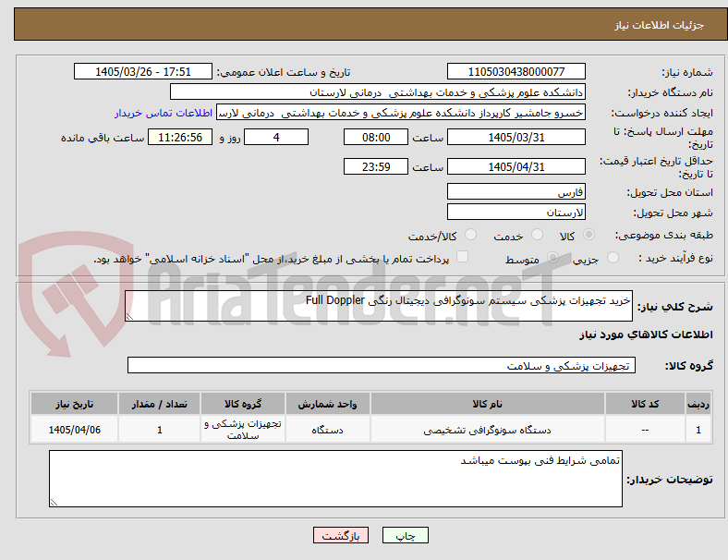Screen dimensions: 728x560
Task: Click the بازگشت back button
Action: (341, 535)
